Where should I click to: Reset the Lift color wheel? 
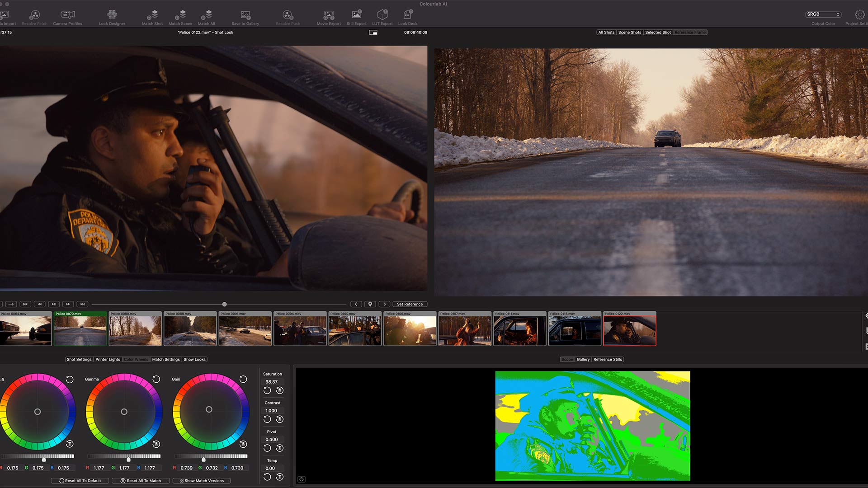pyautogui.click(x=70, y=380)
